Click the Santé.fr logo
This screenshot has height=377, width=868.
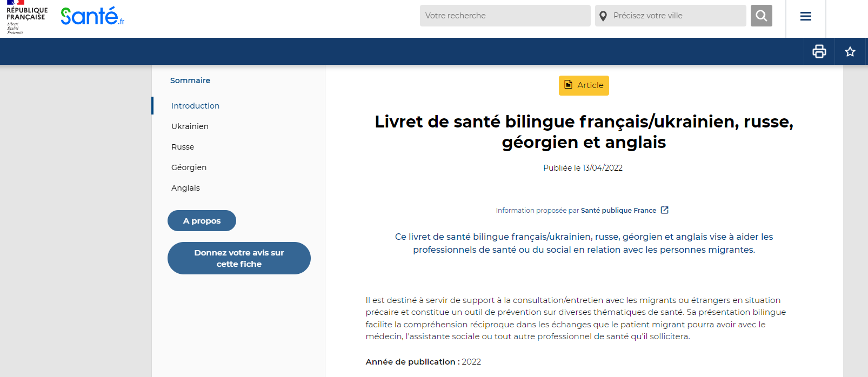coord(92,16)
